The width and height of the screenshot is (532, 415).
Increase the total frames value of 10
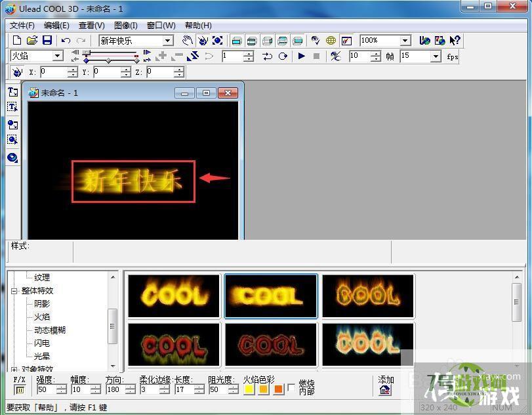point(375,54)
